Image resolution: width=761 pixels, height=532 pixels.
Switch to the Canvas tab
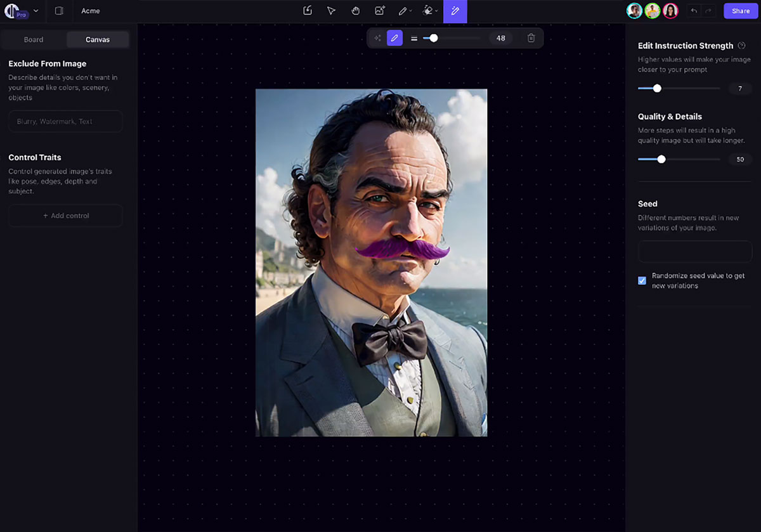point(98,39)
